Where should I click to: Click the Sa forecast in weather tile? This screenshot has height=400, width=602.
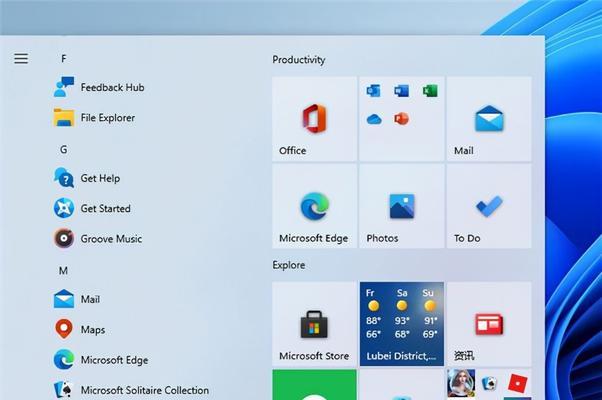tap(402, 314)
